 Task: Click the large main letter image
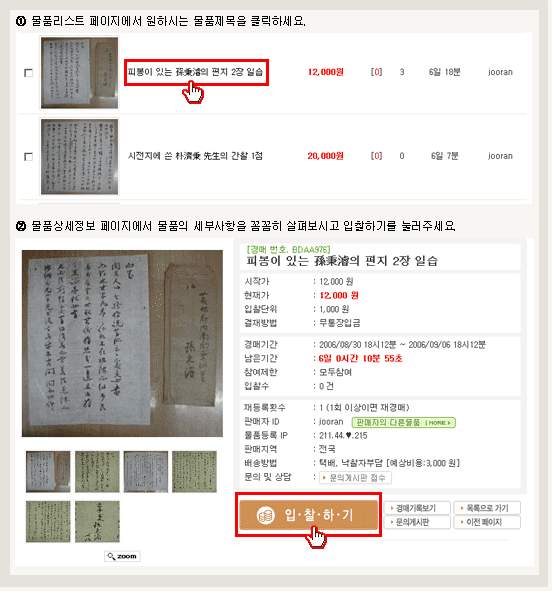click(122, 343)
